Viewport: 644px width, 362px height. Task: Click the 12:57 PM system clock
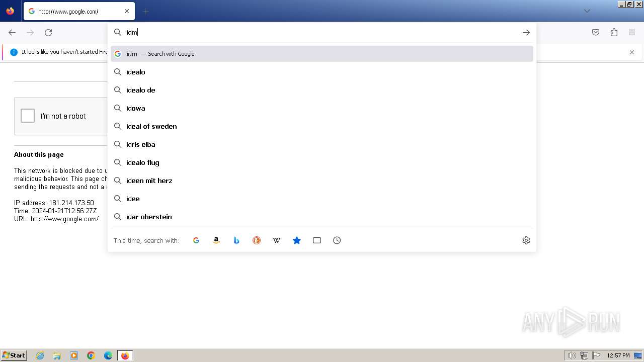(618, 355)
